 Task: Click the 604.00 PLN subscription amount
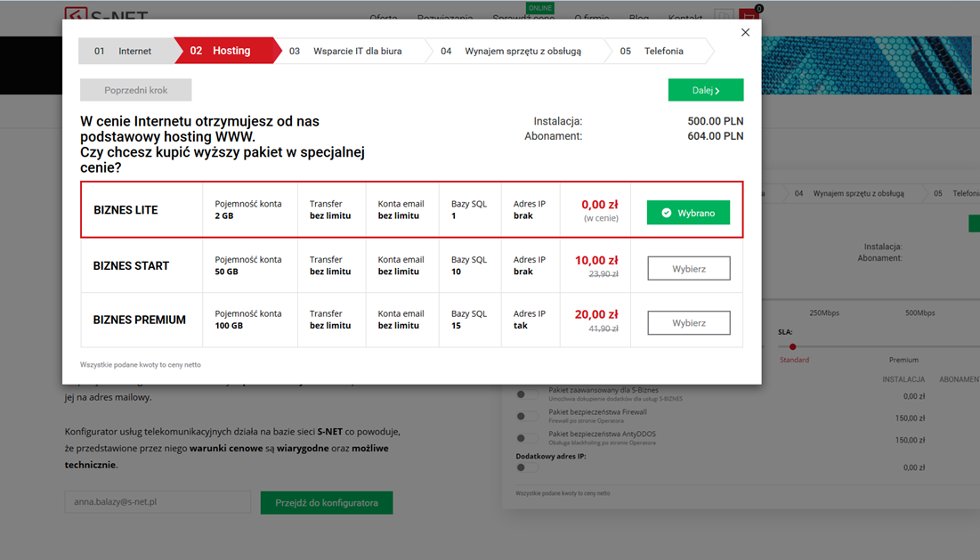(716, 136)
